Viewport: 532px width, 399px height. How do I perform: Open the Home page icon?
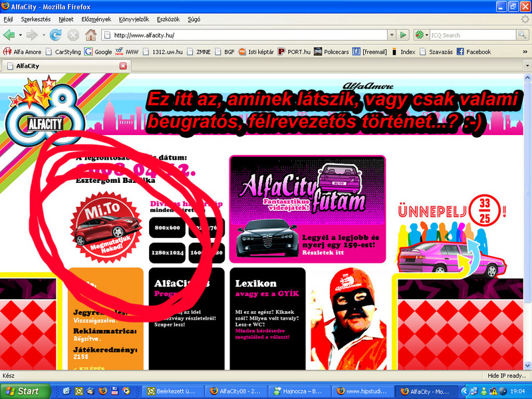tap(90, 35)
